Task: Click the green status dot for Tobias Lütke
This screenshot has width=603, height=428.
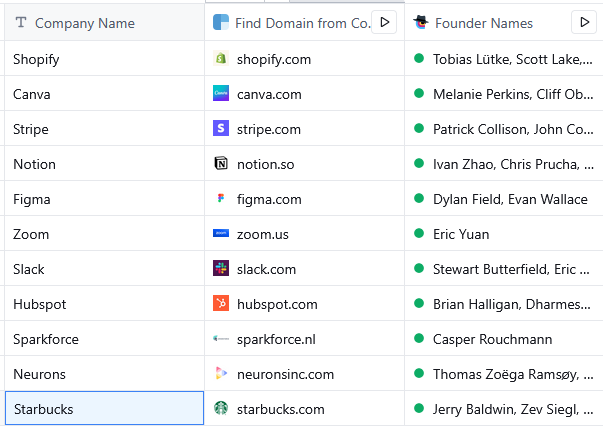Action: (x=419, y=58)
